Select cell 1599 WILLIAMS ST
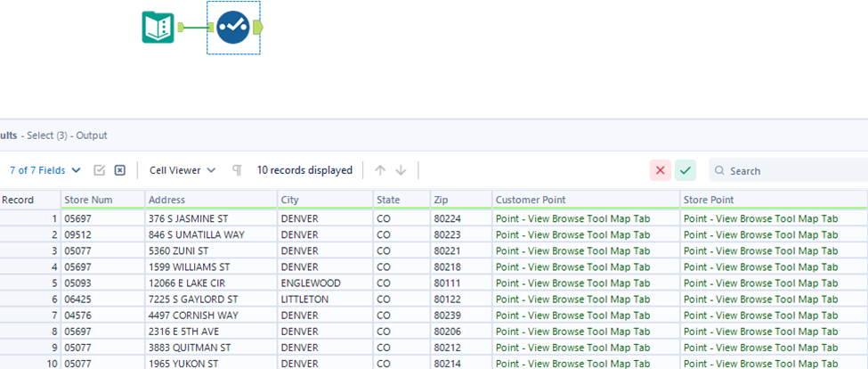Viewport: 868px width, 369px height. (x=212, y=267)
